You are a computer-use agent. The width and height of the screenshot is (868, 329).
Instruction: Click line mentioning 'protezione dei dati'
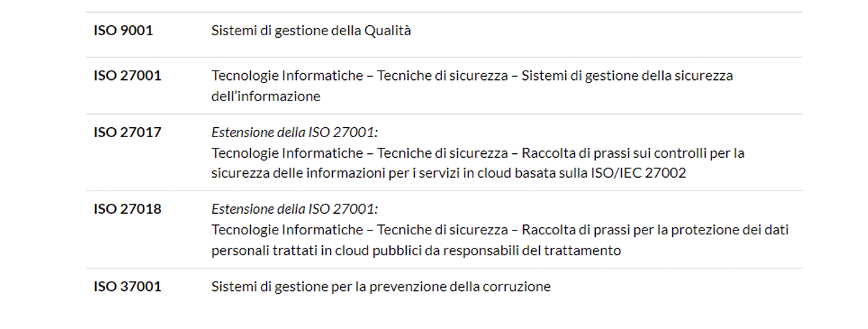tap(501, 230)
